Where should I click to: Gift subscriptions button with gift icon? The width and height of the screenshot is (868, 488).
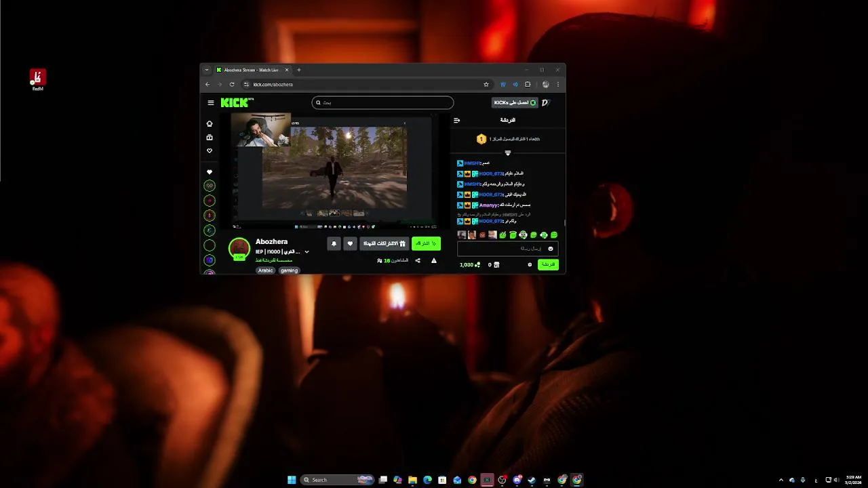[384, 243]
